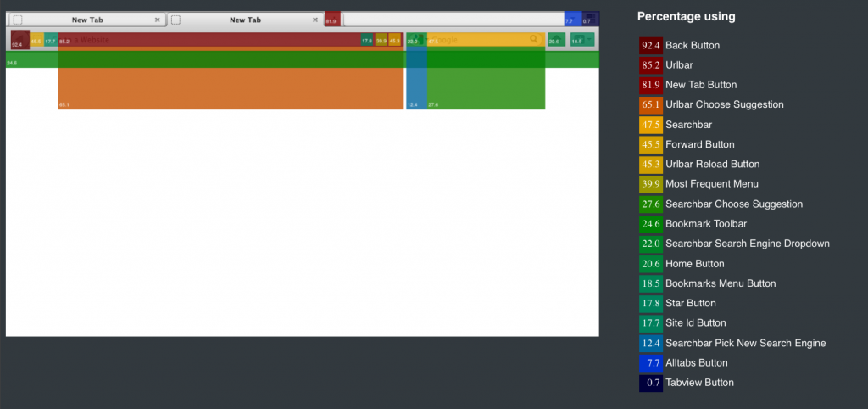Image resolution: width=868 pixels, height=409 pixels.
Task: Select the first New Tab tab
Action: pos(87,20)
